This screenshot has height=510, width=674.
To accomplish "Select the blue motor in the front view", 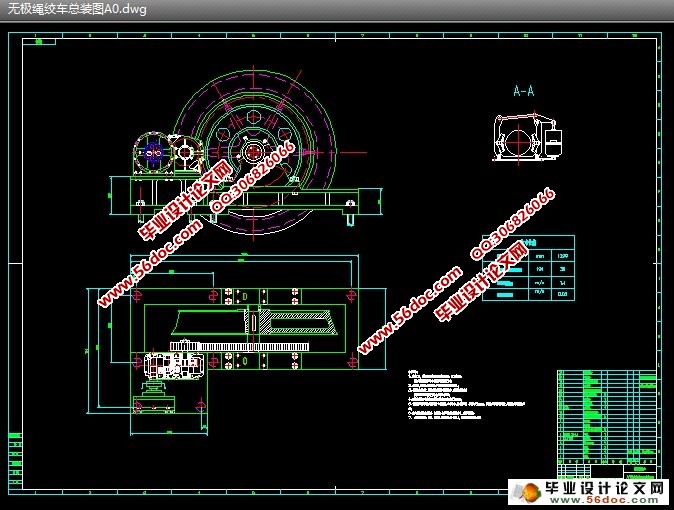I will coord(153,153).
